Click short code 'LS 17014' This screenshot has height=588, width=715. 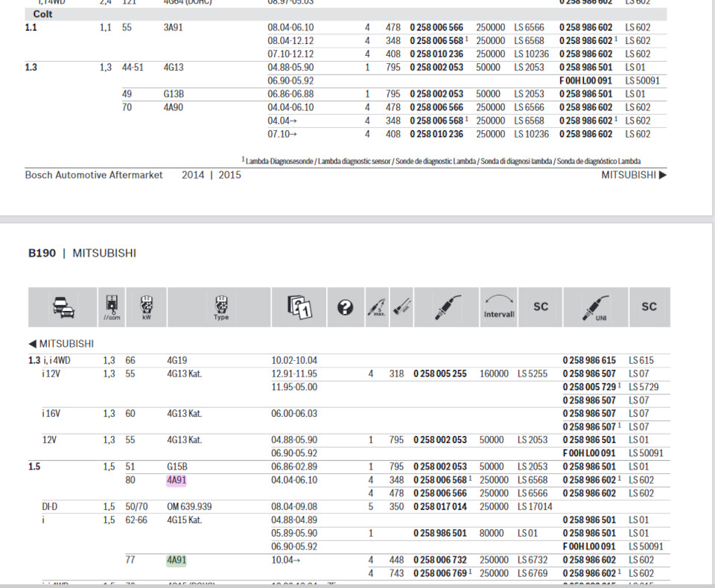pyautogui.click(x=535, y=507)
